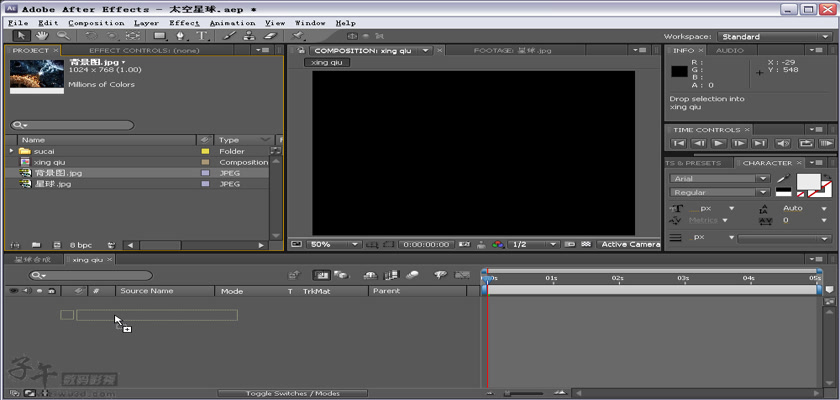Create a new composition from Project panel footer
Screen dimensions: 840x400
coord(57,245)
